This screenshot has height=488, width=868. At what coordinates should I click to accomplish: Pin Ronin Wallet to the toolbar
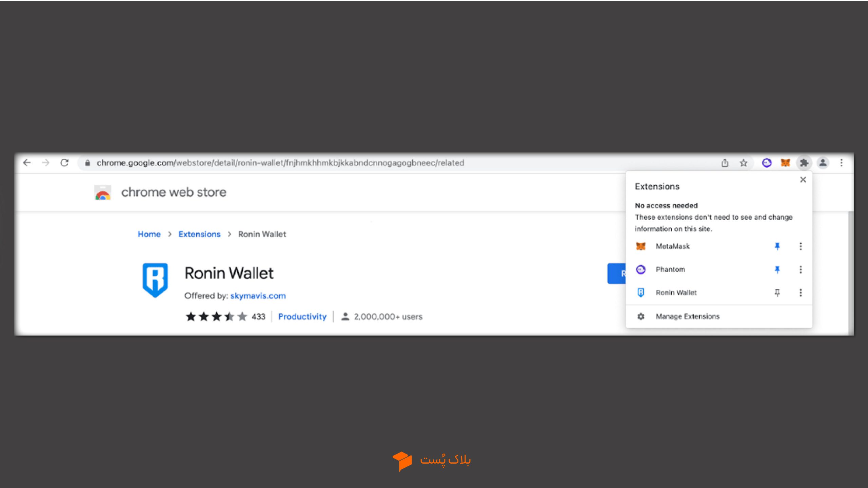pos(777,292)
